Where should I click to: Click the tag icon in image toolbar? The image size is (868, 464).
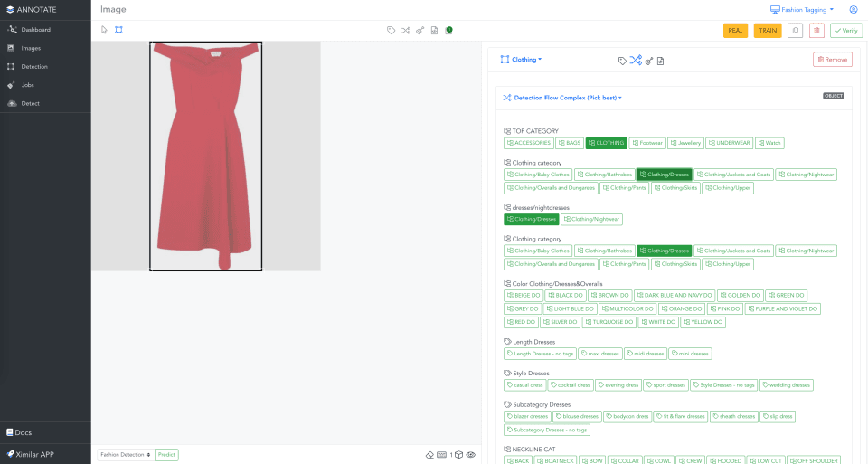(x=391, y=31)
